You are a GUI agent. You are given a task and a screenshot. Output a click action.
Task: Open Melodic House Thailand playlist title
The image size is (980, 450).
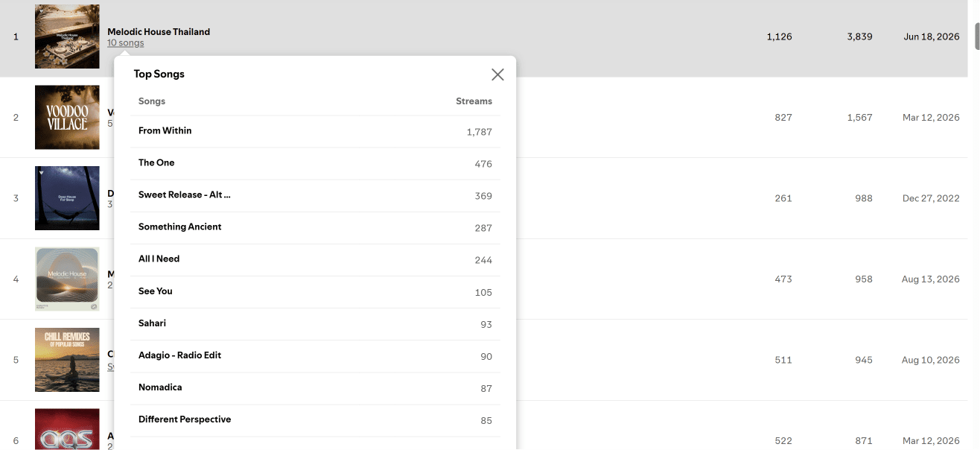(159, 32)
